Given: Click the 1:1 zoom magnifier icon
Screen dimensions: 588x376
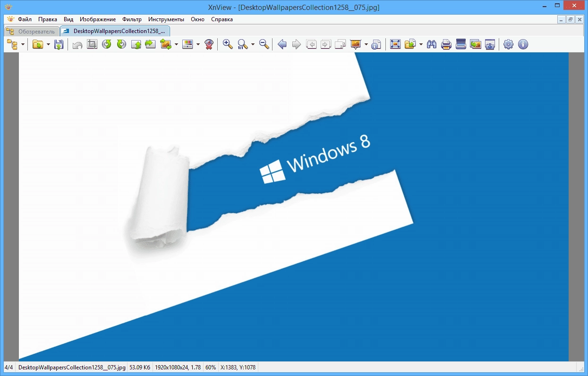Looking at the screenshot, I should (243, 44).
